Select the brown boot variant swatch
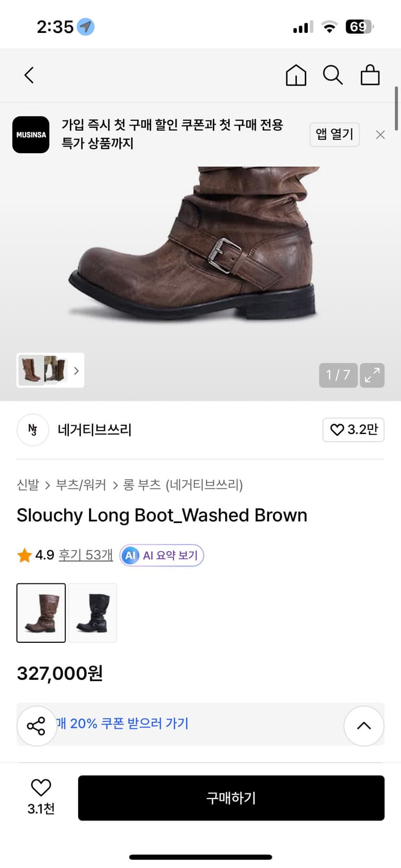This screenshot has height=868, width=401. click(41, 612)
